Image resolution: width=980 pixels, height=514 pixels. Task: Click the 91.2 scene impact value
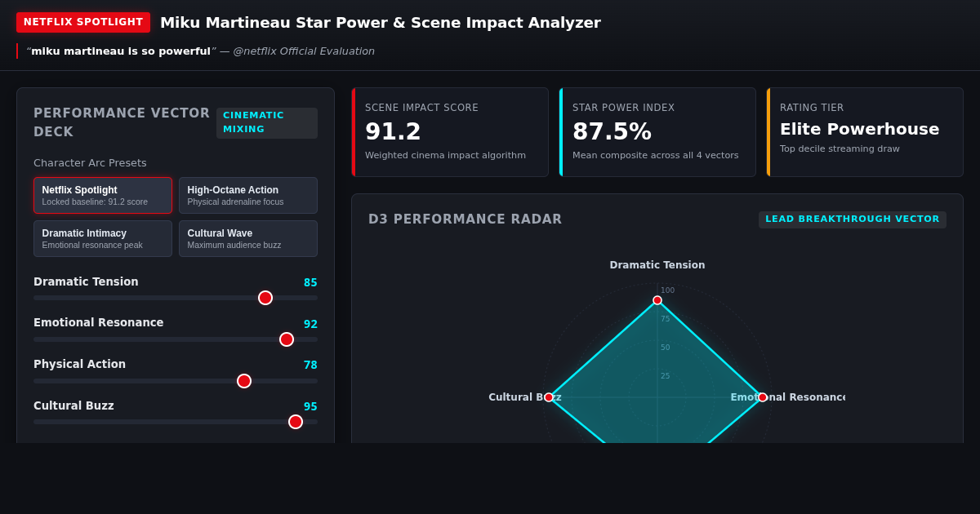tap(393, 131)
